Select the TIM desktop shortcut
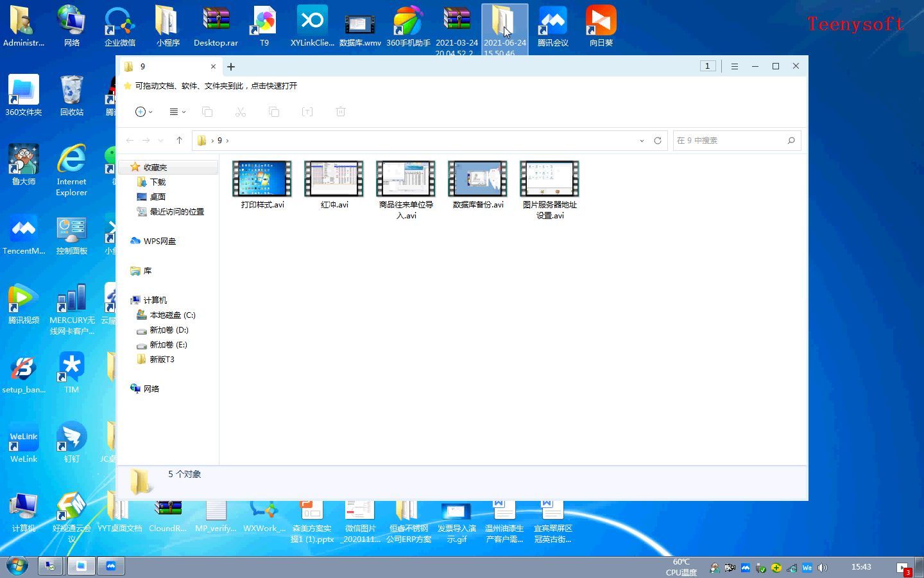This screenshot has height=578, width=924. (72, 373)
